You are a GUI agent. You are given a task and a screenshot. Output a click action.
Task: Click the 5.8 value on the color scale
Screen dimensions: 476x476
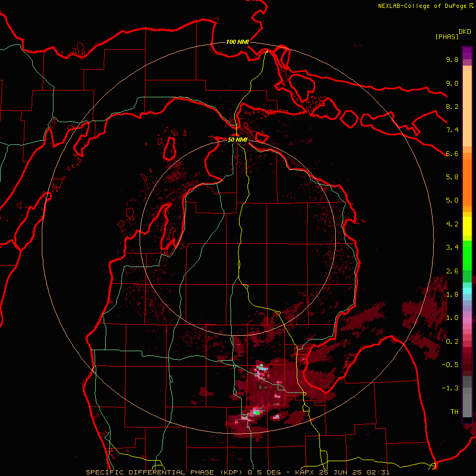pos(452,177)
